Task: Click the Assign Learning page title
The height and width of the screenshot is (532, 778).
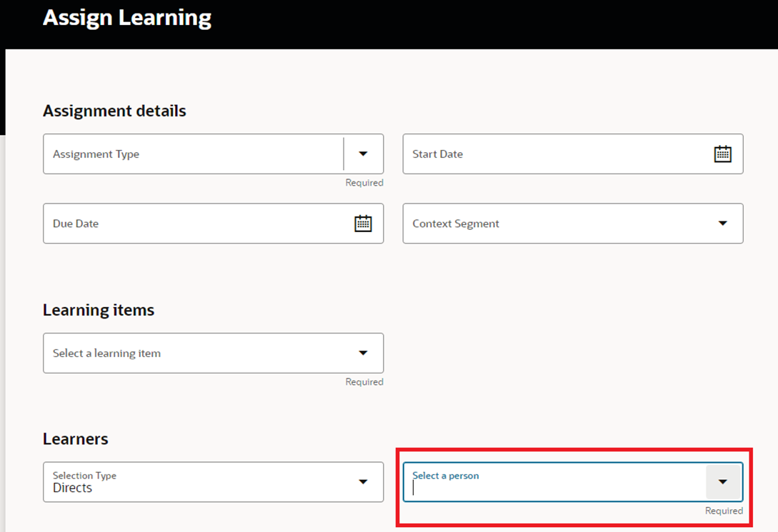Action: pyautogui.click(x=127, y=18)
